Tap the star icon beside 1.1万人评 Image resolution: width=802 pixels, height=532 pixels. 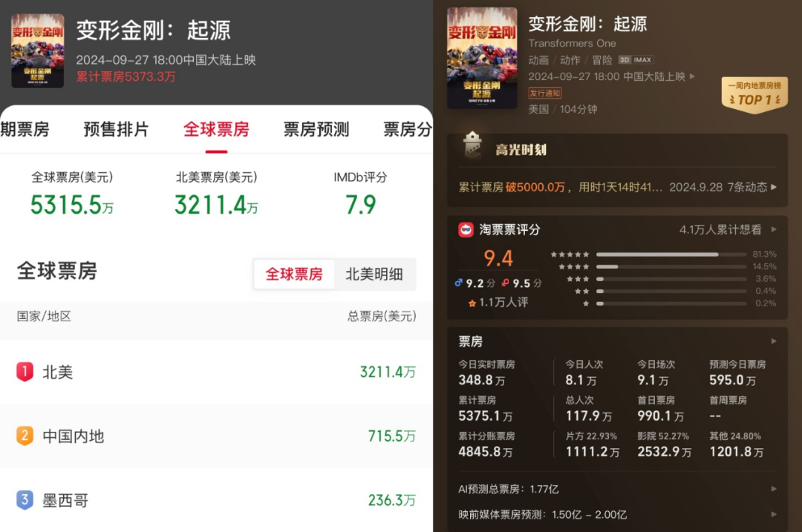[x=472, y=303]
